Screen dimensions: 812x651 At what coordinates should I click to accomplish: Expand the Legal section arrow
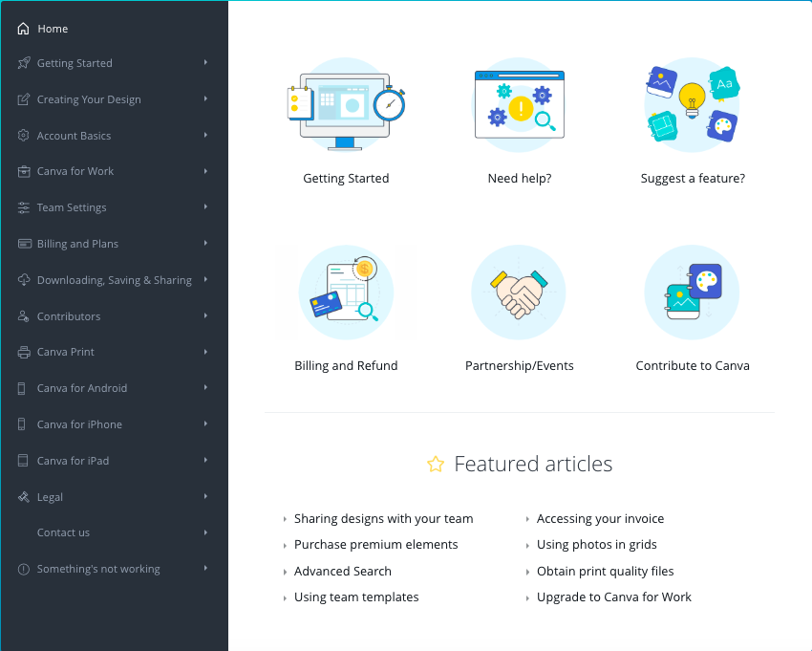(x=205, y=496)
